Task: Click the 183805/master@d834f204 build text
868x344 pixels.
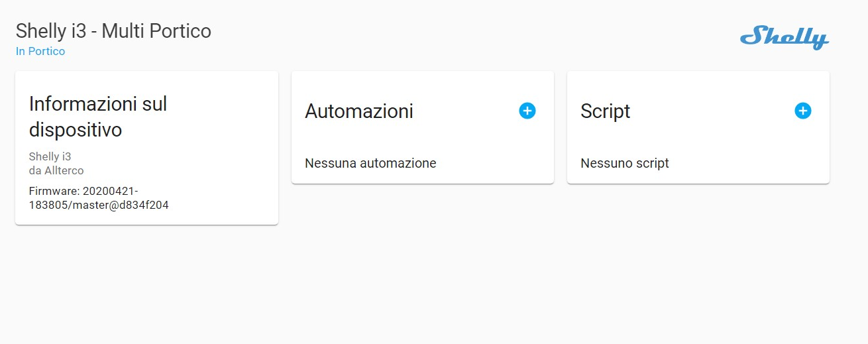Action: (x=99, y=205)
